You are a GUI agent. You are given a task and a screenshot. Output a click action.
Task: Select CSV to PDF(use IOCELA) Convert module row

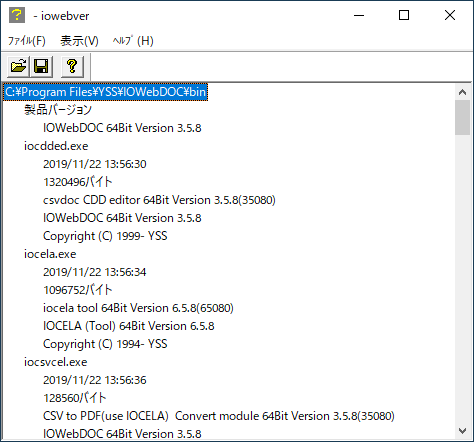219,416
